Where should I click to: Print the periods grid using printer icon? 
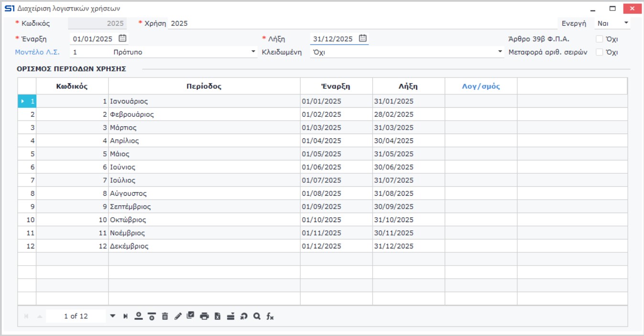click(204, 316)
